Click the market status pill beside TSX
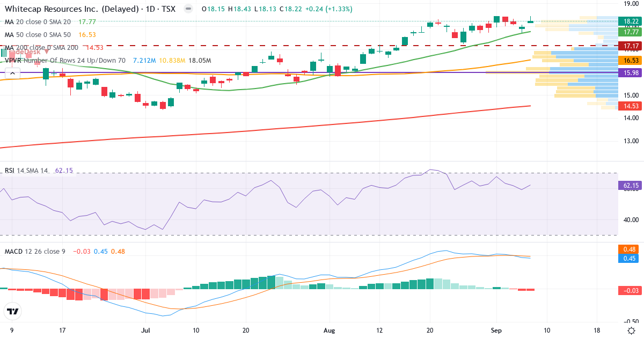Image resolution: width=644 pixels, height=338 pixels. (187, 9)
